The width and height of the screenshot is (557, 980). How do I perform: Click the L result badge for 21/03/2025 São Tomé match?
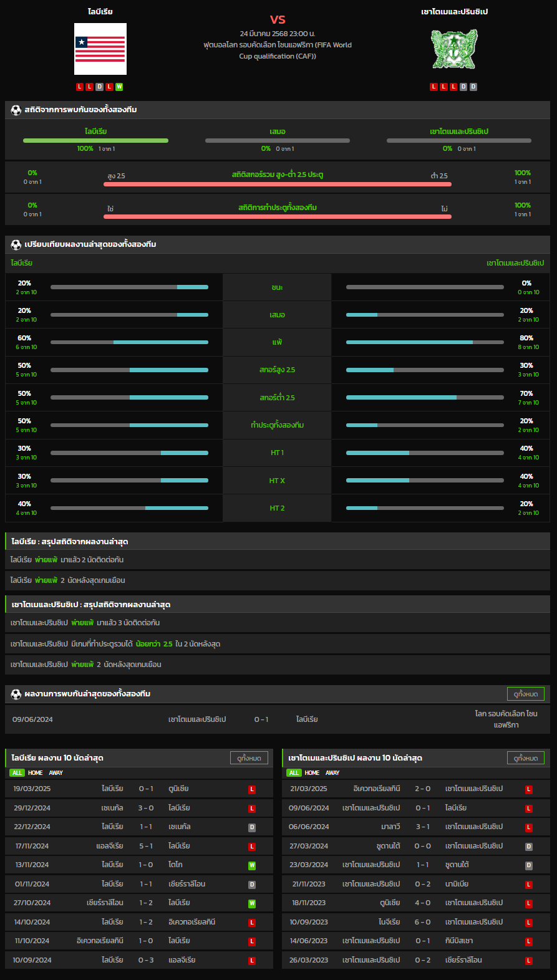pyautogui.click(x=529, y=789)
